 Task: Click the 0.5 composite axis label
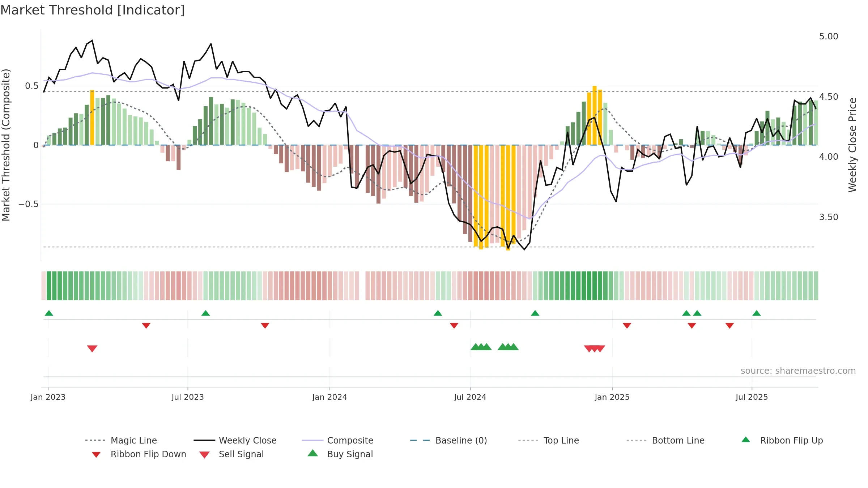coord(32,86)
